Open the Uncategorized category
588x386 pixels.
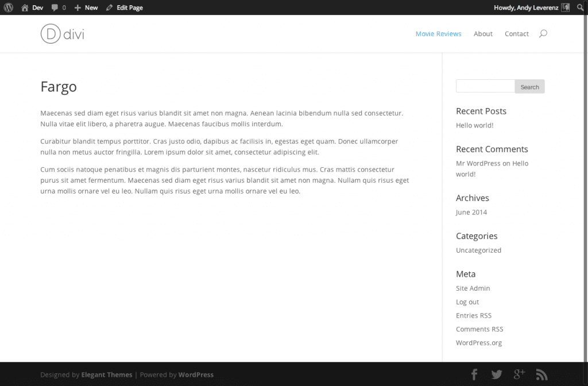[x=478, y=250]
